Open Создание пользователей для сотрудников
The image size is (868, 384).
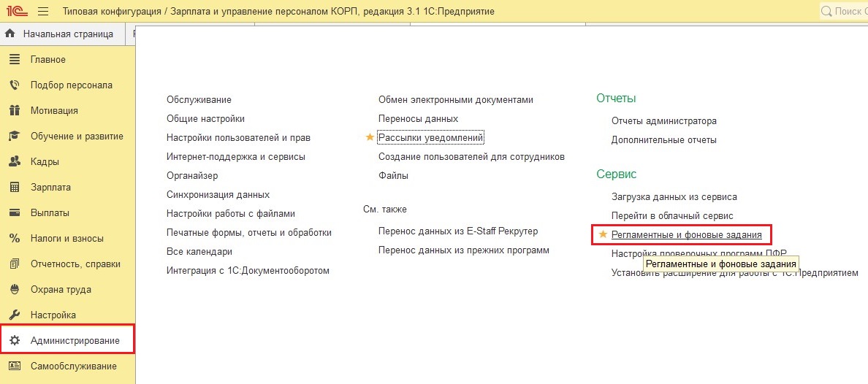click(x=472, y=156)
